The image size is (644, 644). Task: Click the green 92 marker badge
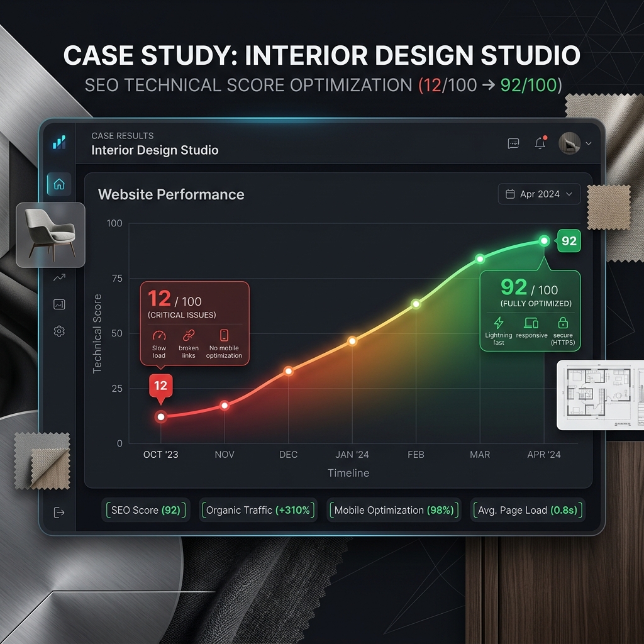(569, 241)
